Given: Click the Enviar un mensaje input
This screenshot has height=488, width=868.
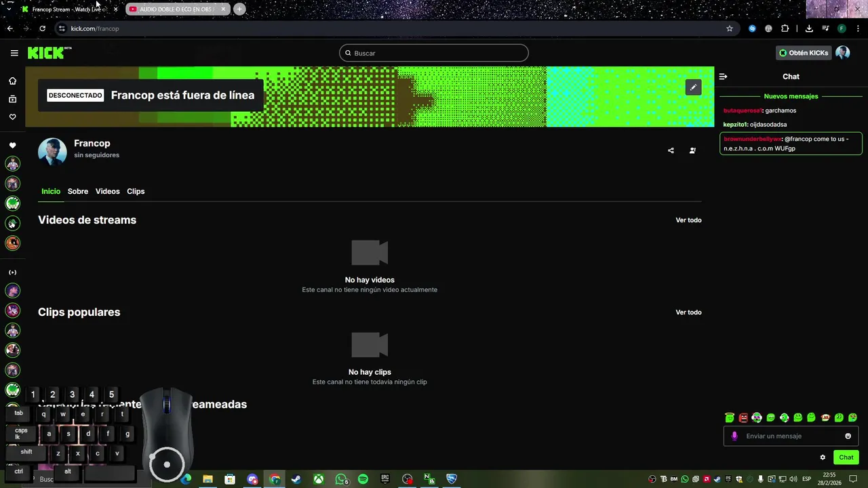Looking at the screenshot, I should 791,436.
